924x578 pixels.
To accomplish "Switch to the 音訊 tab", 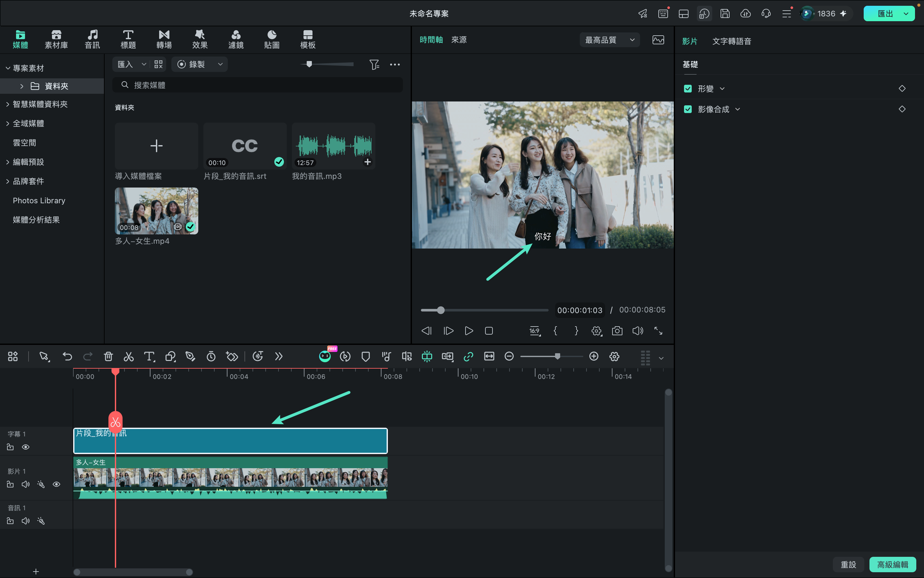I will (92, 39).
